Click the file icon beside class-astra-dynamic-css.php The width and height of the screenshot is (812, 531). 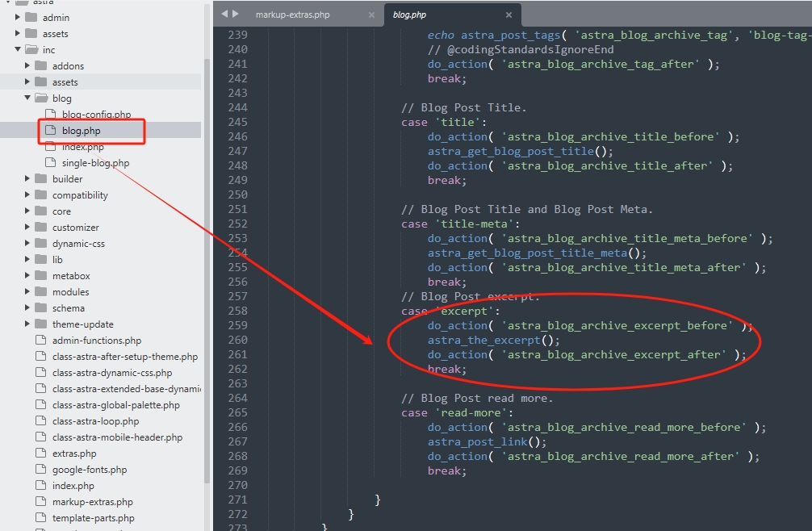coord(41,372)
